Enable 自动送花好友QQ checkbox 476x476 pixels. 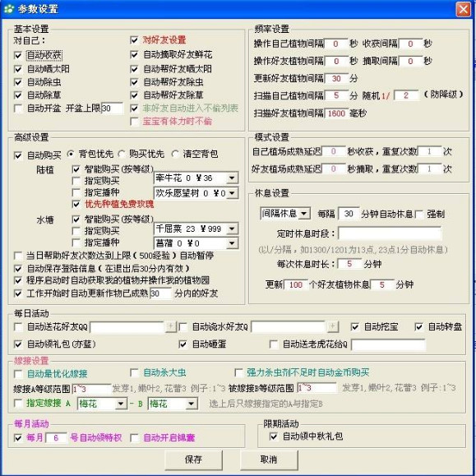(x=18, y=327)
